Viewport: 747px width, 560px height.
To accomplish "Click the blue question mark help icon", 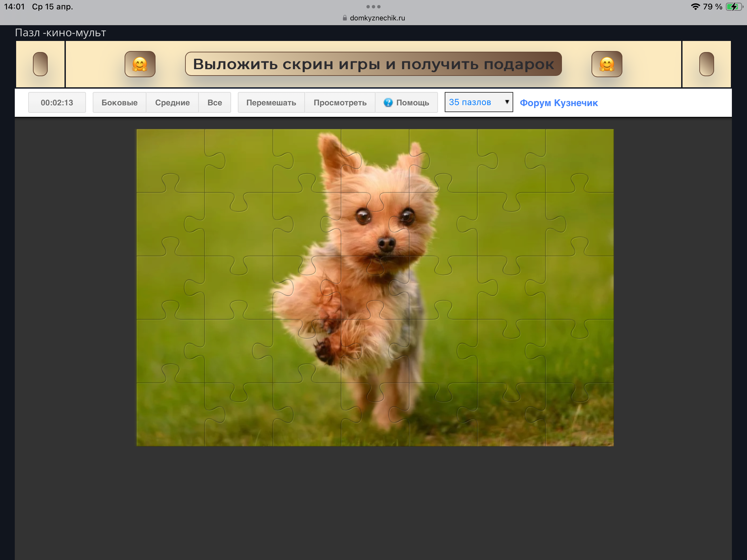I will pyautogui.click(x=388, y=102).
